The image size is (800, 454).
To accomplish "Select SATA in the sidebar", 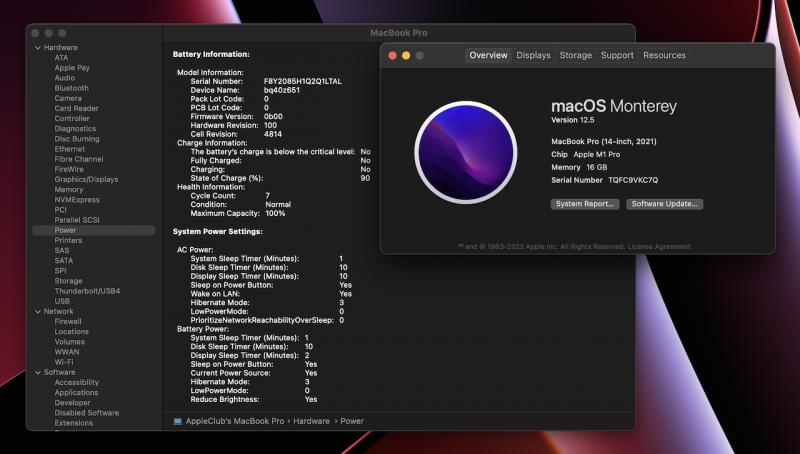I will click(x=64, y=261).
